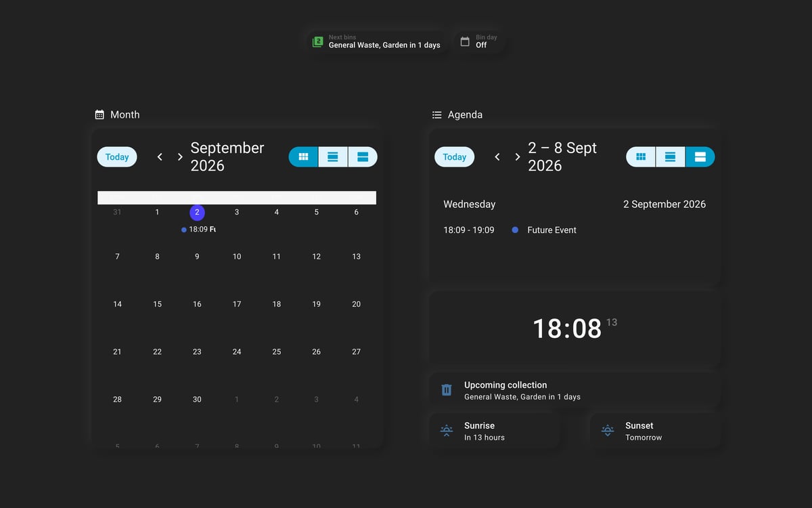Select day 30 in September calendar

point(197,400)
